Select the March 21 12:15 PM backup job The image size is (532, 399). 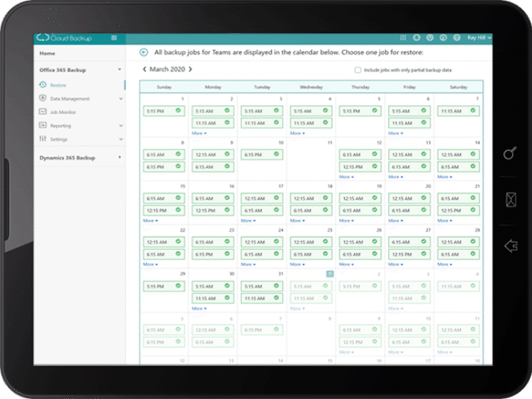tap(458, 210)
